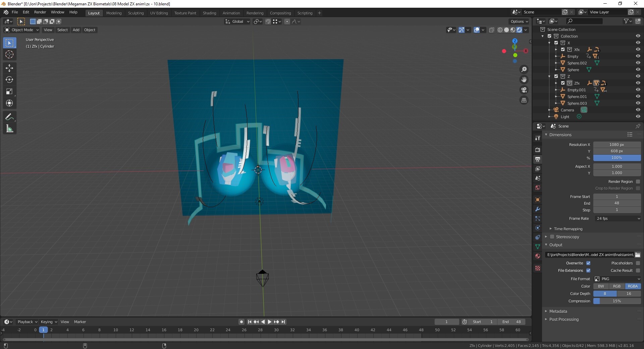
Task: Click the resolution percentage 100% slider
Action: tap(617, 158)
